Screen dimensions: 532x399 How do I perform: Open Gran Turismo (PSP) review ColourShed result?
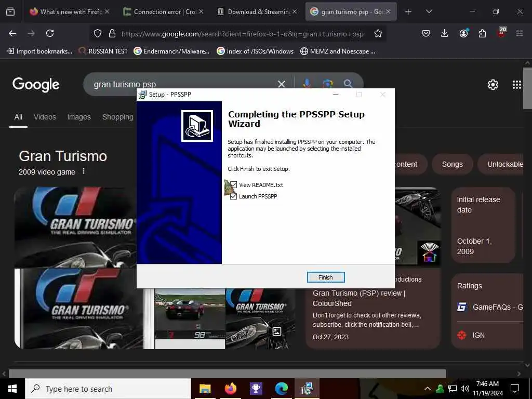point(359,298)
